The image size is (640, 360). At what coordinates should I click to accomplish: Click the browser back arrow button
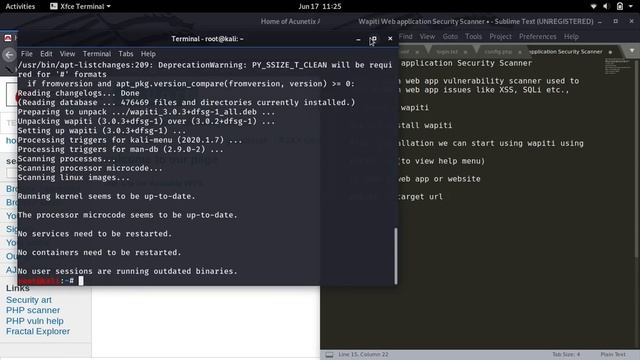click(x=9, y=55)
